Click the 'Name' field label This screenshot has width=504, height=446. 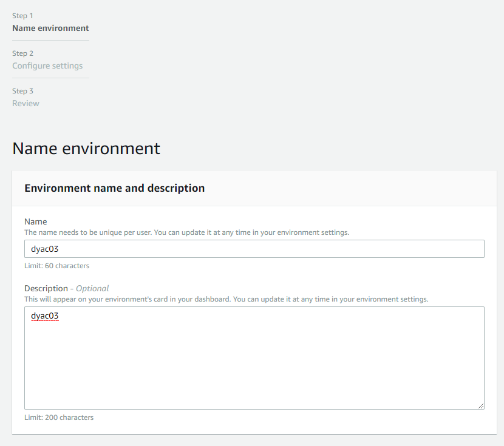36,221
